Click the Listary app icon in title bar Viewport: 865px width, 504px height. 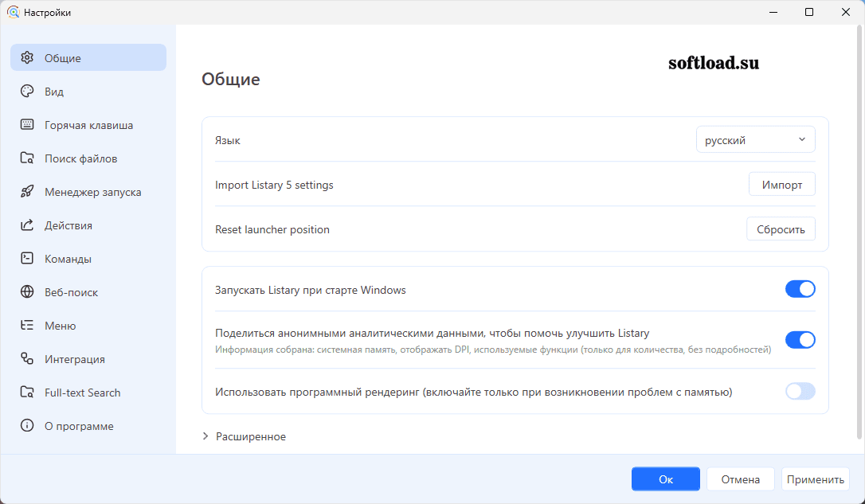13,12
